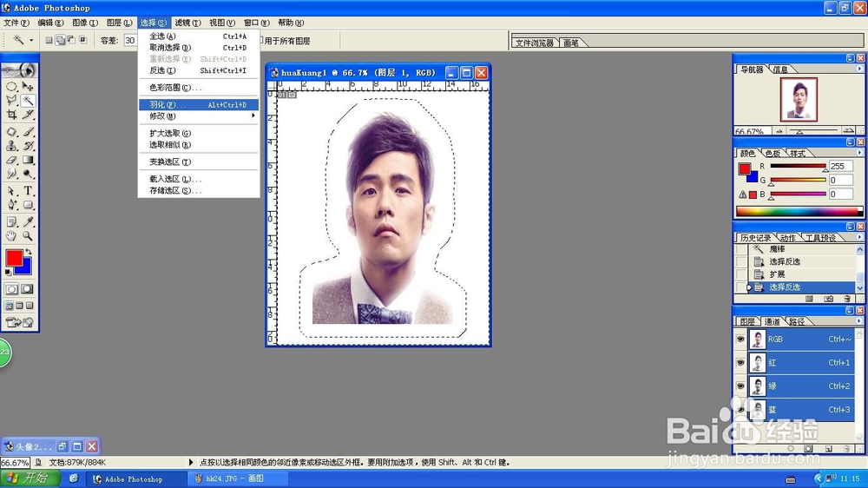Switch to 图层 tab in layers palette
Viewport: 868px width, 488px height.
click(x=747, y=321)
